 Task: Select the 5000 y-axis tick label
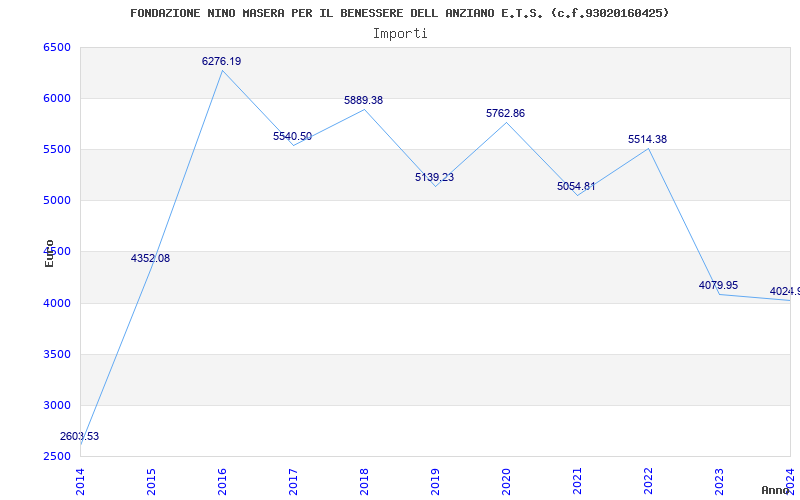coord(57,201)
